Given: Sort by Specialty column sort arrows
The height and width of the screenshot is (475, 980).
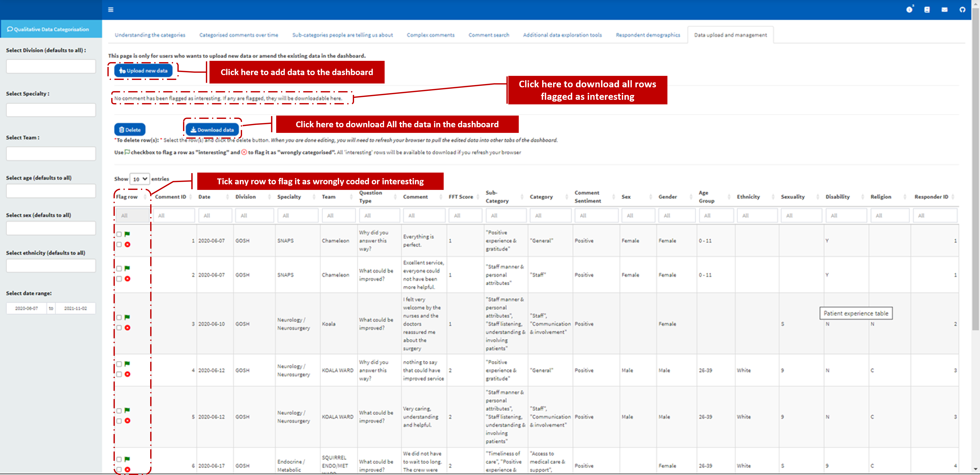Looking at the screenshot, I should click(x=314, y=197).
